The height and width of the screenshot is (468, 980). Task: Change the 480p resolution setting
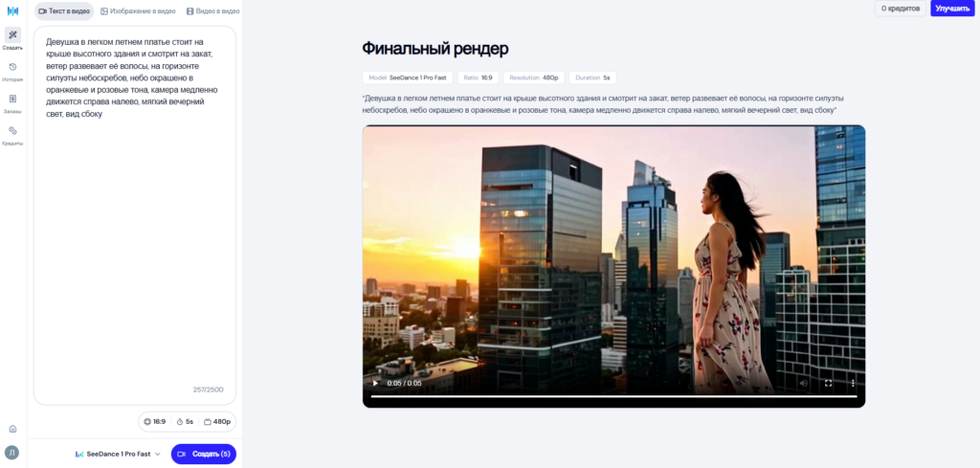(217, 422)
